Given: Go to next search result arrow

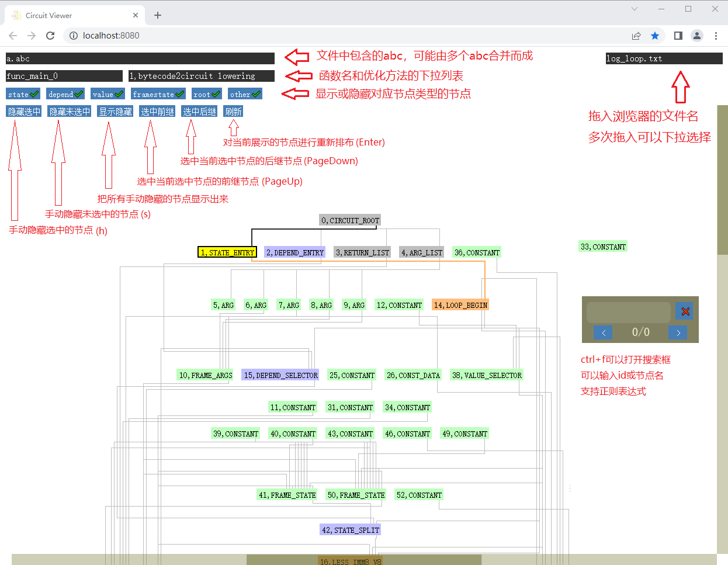Looking at the screenshot, I should click(x=678, y=332).
